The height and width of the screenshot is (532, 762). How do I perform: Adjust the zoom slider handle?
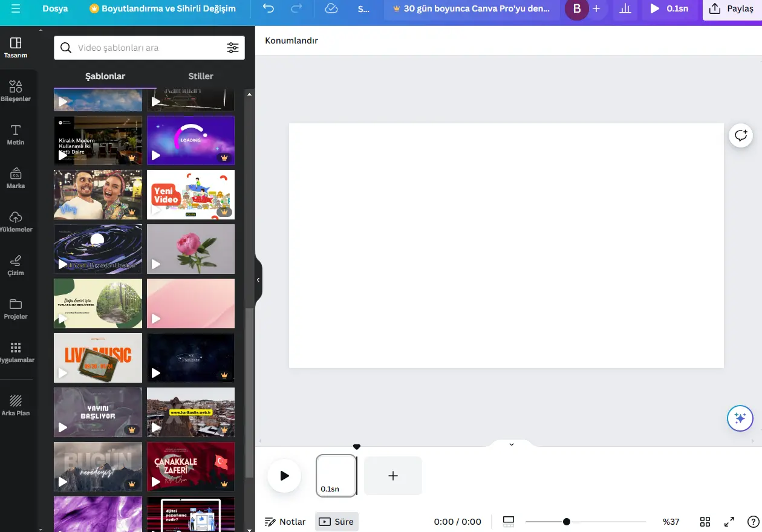coord(566,522)
